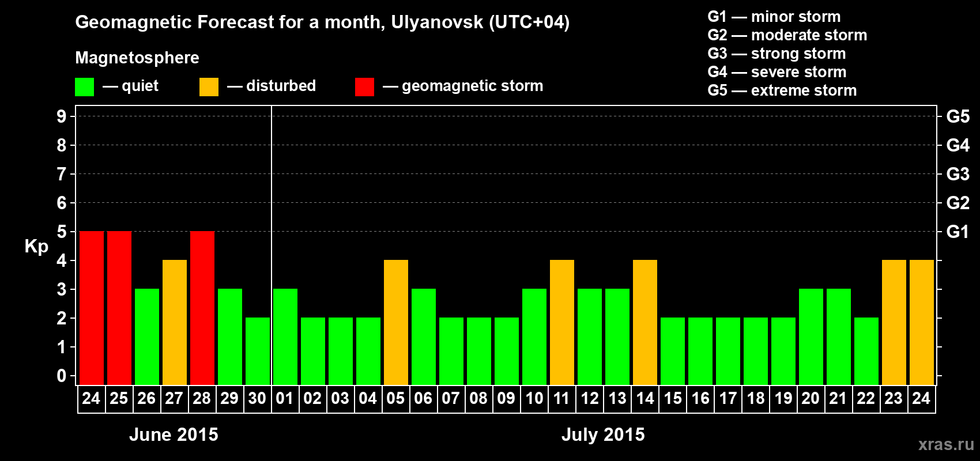Click date label 18 on the axis

click(755, 398)
